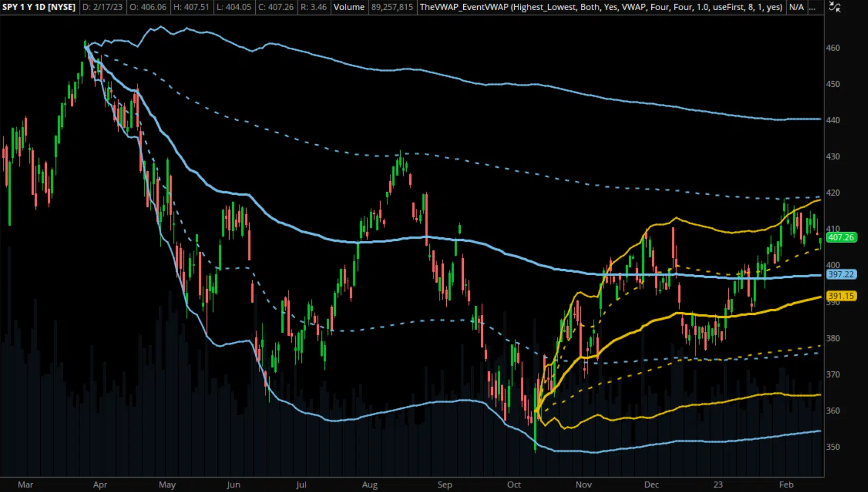The width and height of the screenshot is (868, 492).
Task: Click the 440 price axis label
Action: pyautogui.click(x=833, y=120)
